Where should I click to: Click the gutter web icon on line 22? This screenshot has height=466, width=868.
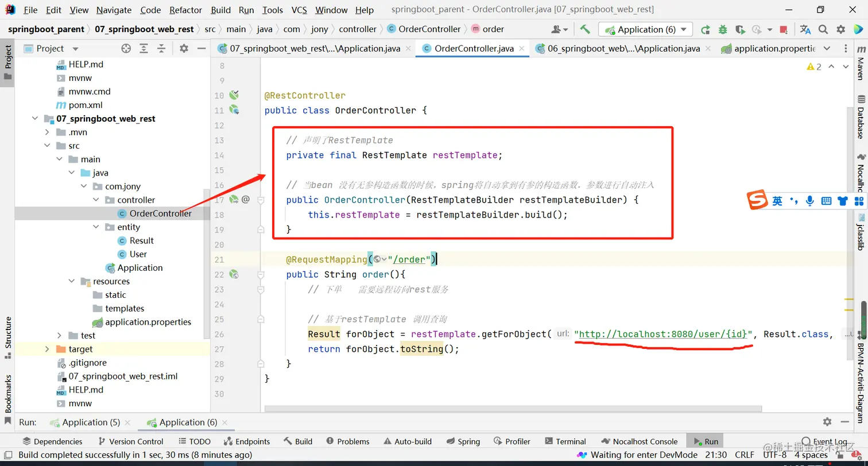[234, 274]
